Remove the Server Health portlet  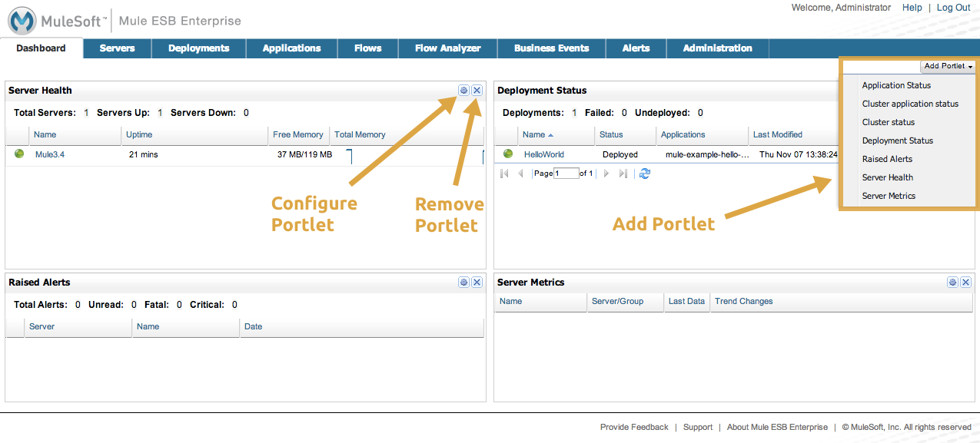[476, 90]
